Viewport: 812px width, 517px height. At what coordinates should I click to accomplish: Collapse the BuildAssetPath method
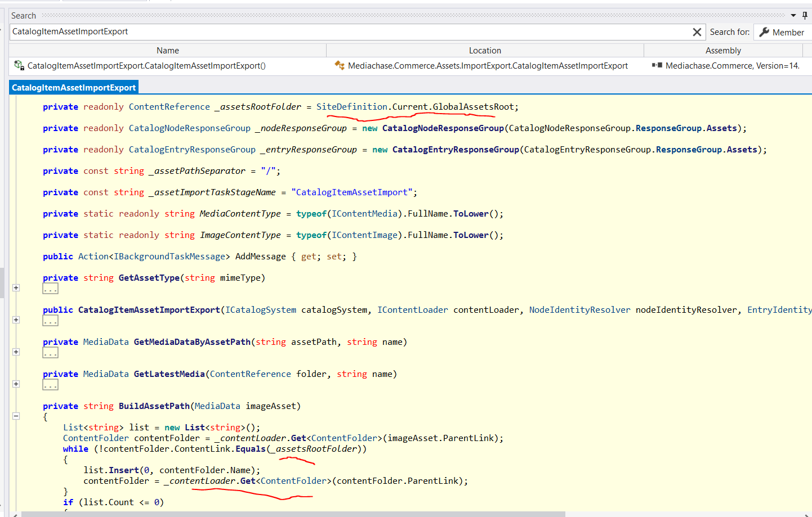[x=16, y=416]
